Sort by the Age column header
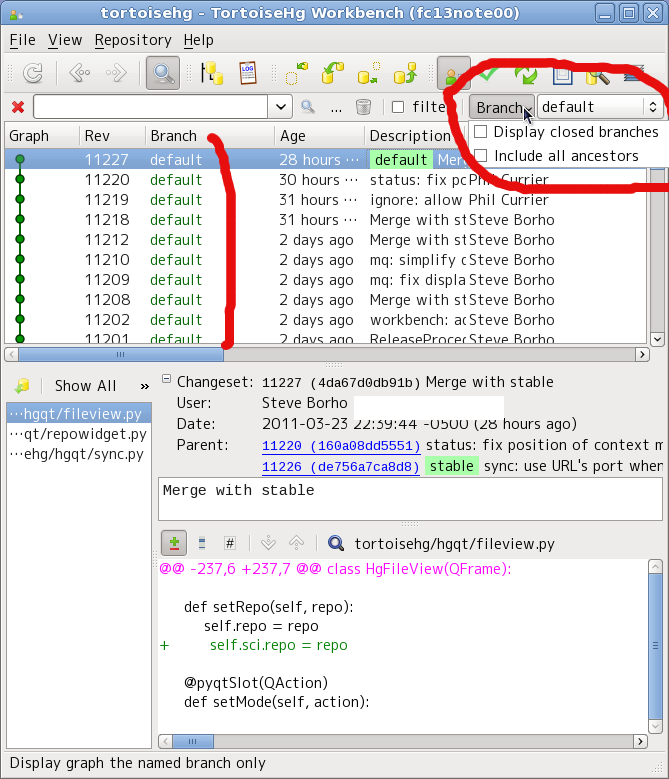The image size is (669, 779). click(319, 136)
